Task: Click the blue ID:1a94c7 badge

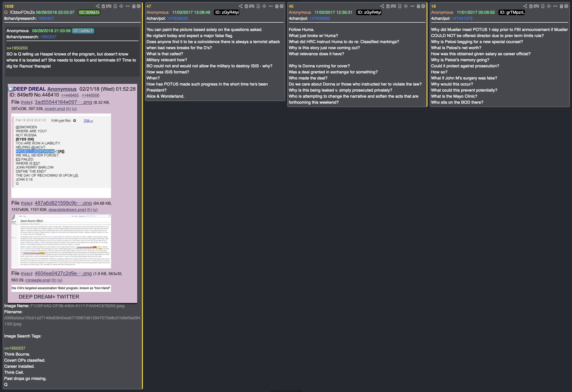Action: [x=83, y=31]
